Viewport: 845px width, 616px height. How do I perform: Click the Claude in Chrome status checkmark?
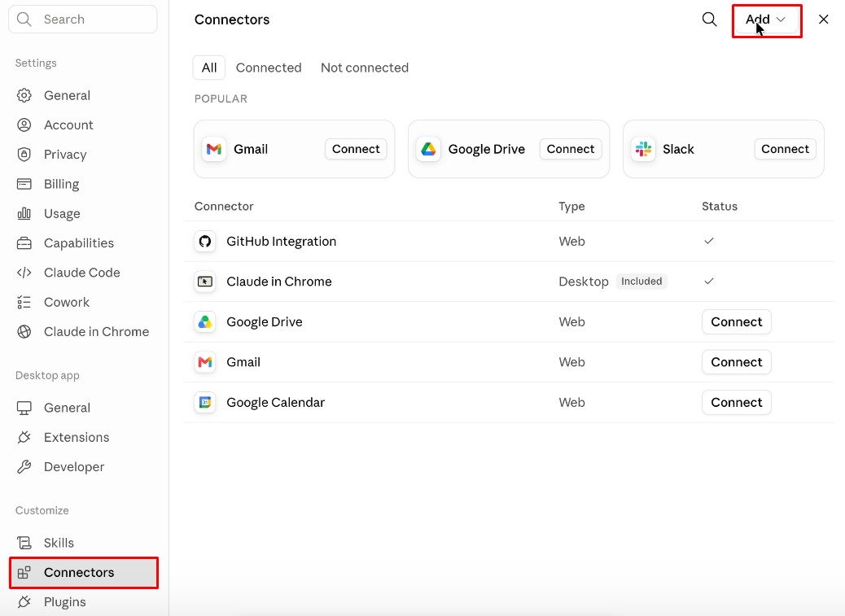click(x=709, y=281)
